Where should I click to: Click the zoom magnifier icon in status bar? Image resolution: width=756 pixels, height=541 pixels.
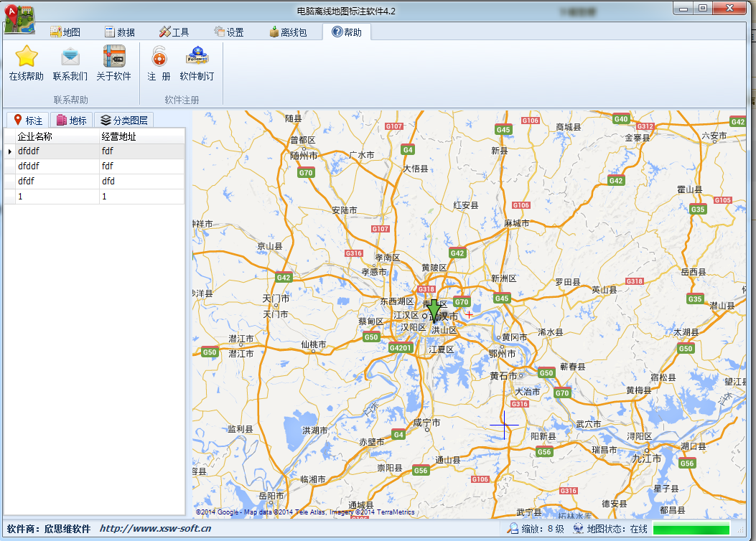click(513, 529)
